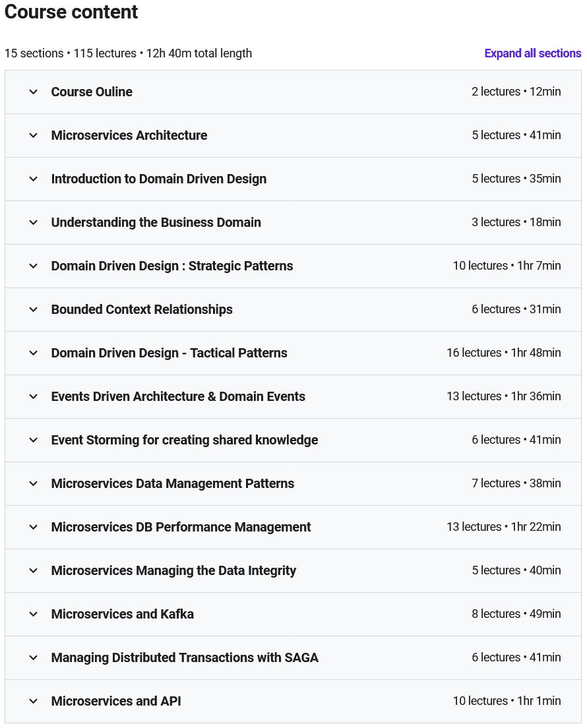This screenshot has width=587, height=728.
Task: Open Managing Distributed Transactions with SAGA
Action: 185,657
